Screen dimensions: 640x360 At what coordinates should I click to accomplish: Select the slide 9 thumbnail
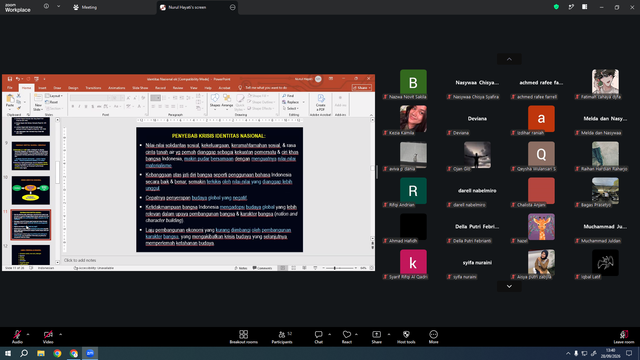(31, 156)
